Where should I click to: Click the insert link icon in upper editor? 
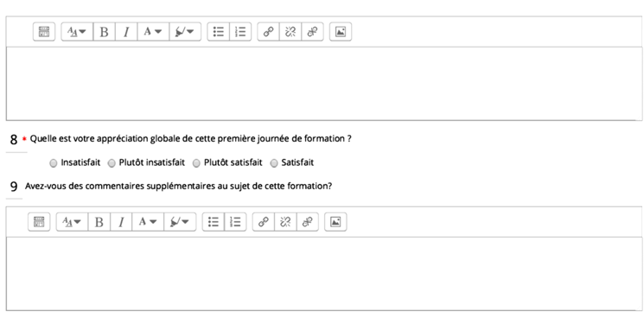268,32
